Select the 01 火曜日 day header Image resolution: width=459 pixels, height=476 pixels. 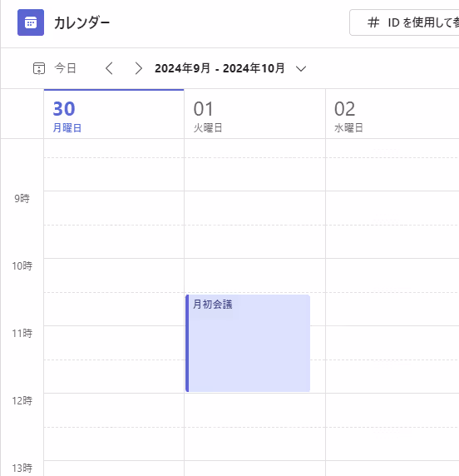point(254,114)
